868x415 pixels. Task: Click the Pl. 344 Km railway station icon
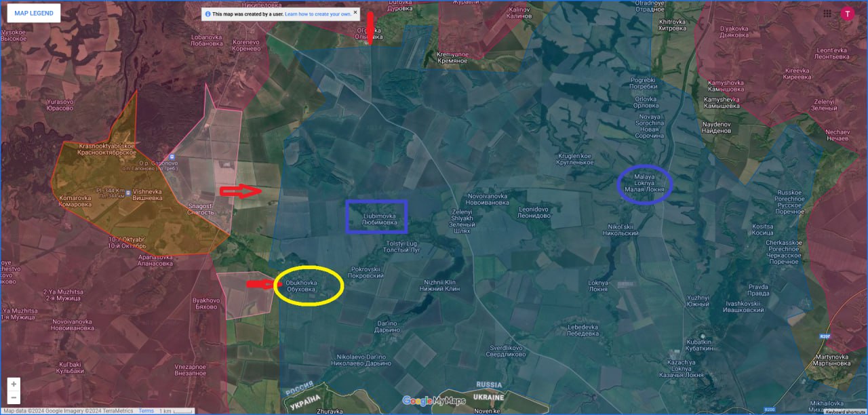(x=128, y=193)
